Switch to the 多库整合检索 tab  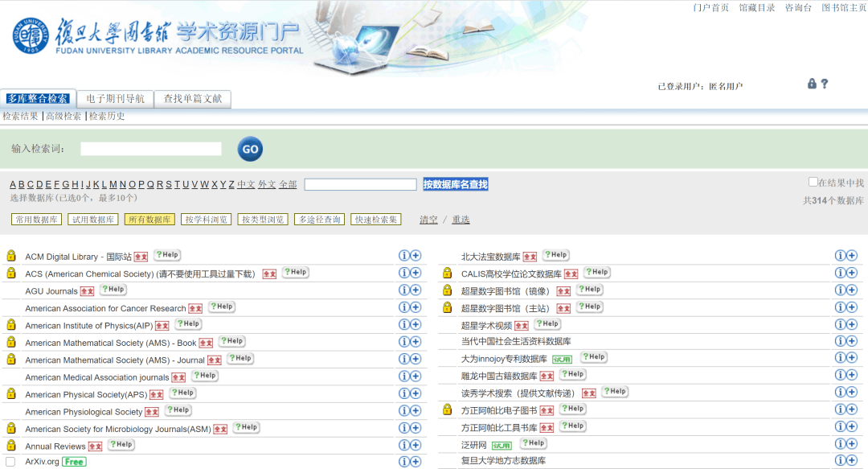[38, 99]
